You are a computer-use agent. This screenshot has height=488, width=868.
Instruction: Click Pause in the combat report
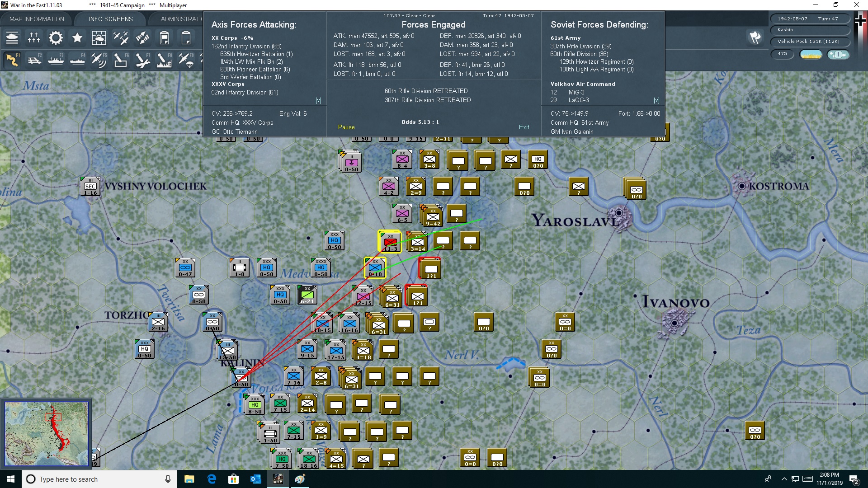346,127
